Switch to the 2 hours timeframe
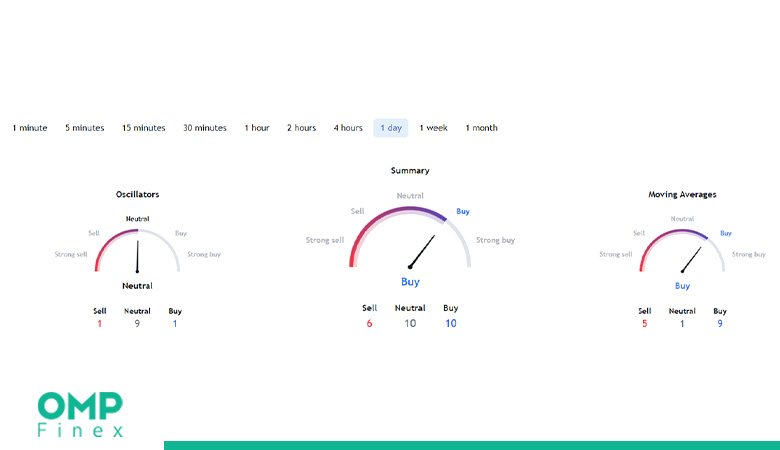780x450 pixels. tap(301, 128)
